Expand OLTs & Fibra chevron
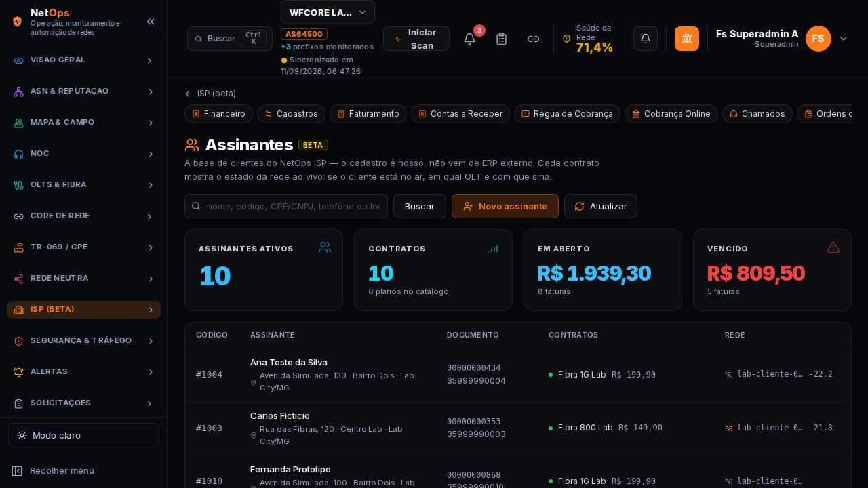This screenshot has height=488, width=868. pyautogui.click(x=151, y=185)
